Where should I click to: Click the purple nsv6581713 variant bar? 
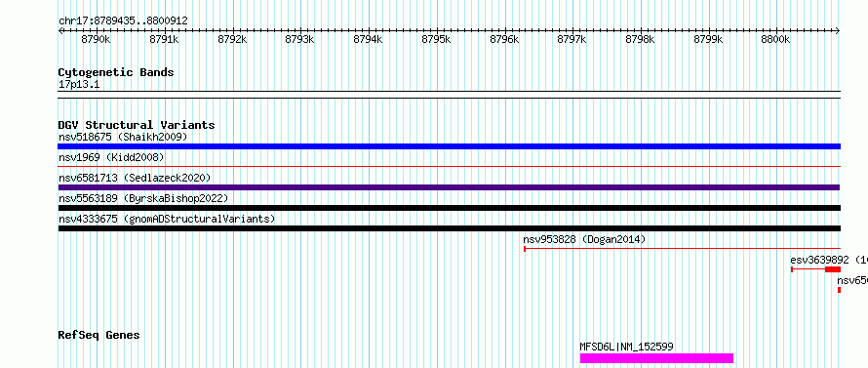click(x=449, y=187)
